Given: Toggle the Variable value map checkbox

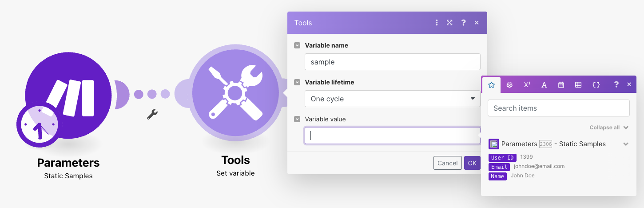Looking at the screenshot, I should 297,119.
